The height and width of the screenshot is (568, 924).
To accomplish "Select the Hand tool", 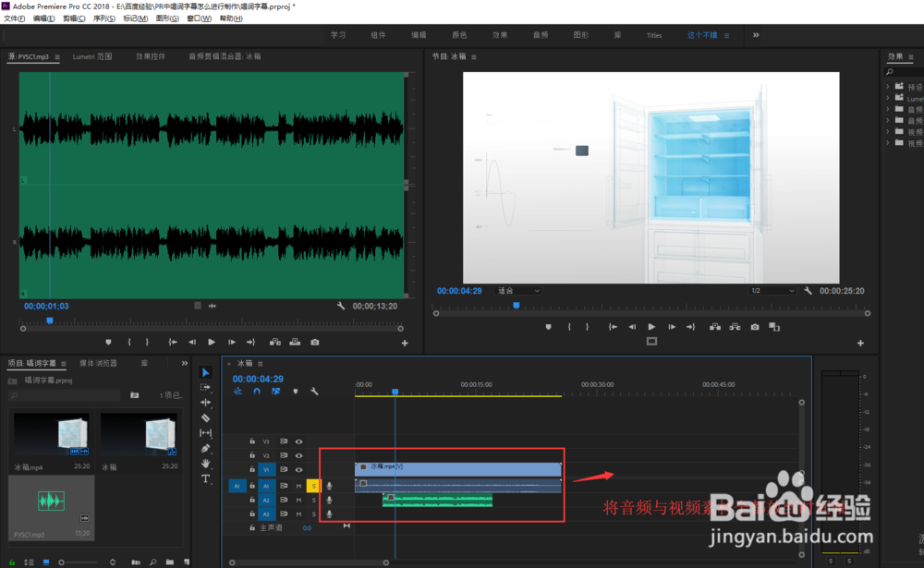I will click(x=206, y=464).
